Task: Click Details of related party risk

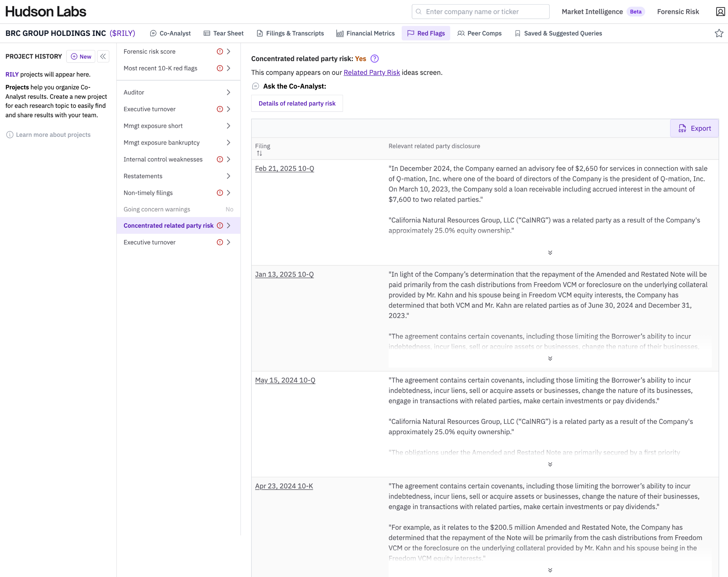Action: pos(297,103)
